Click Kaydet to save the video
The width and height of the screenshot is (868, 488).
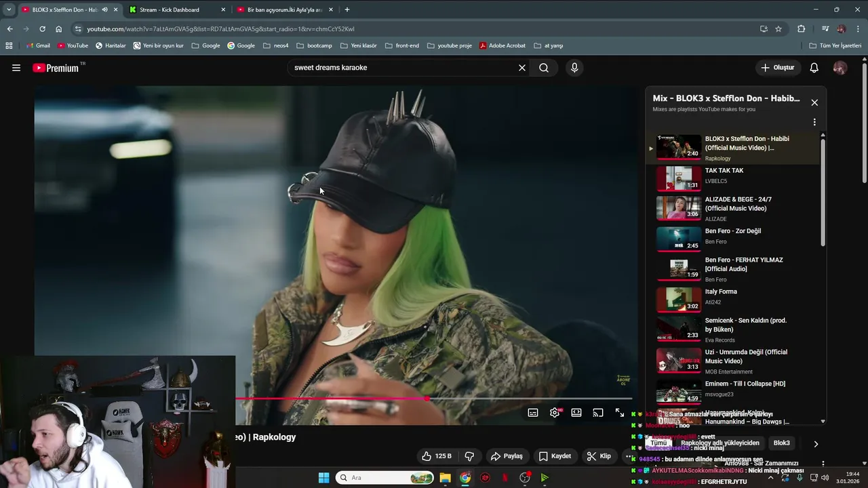coord(555,456)
